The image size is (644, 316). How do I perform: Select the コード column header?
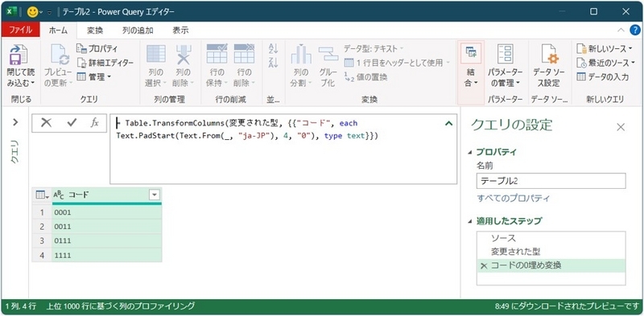point(107,195)
